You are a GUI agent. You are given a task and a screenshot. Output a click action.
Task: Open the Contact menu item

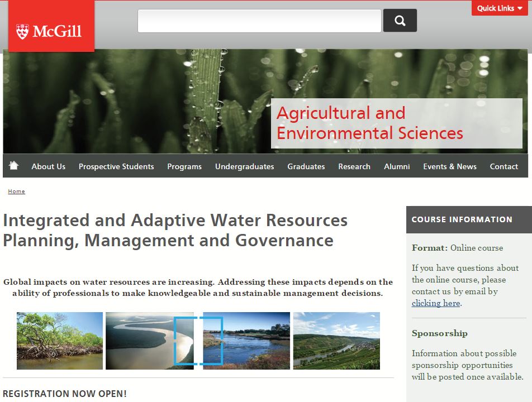(503, 166)
